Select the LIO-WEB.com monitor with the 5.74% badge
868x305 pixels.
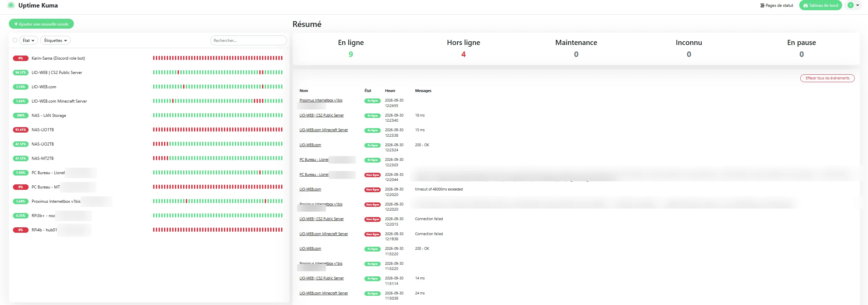tap(149, 87)
